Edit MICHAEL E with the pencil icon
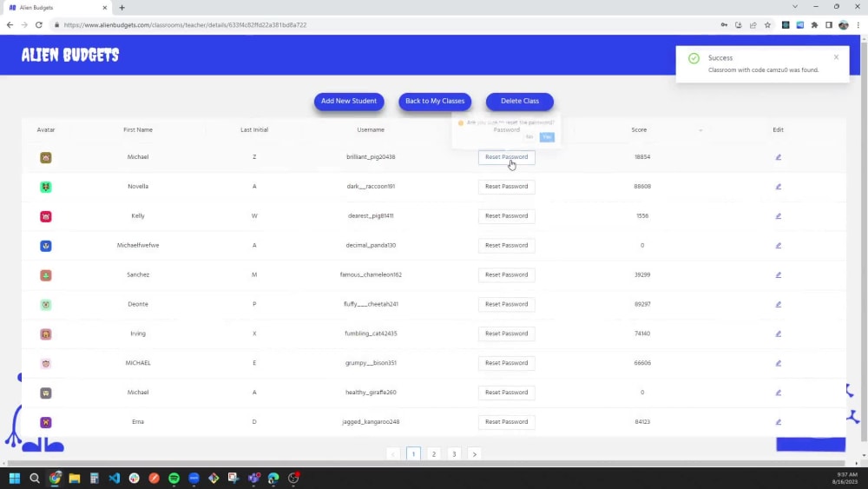The height and width of the screenshot is (489, 868). coord(778,363)
